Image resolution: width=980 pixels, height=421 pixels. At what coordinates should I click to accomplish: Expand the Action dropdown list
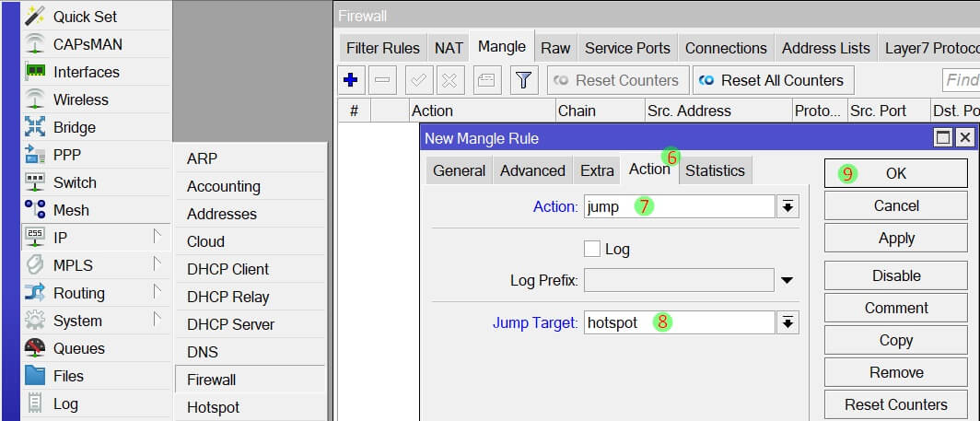(787, 207)
